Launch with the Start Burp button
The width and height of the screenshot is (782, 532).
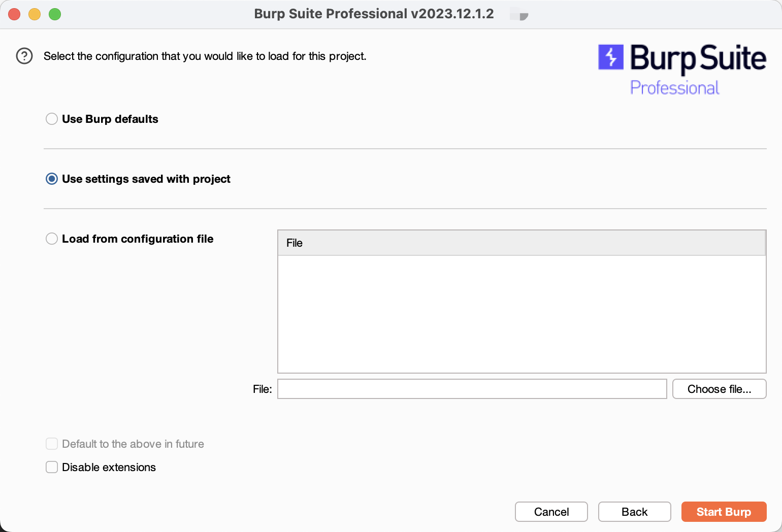click(724, 512)
